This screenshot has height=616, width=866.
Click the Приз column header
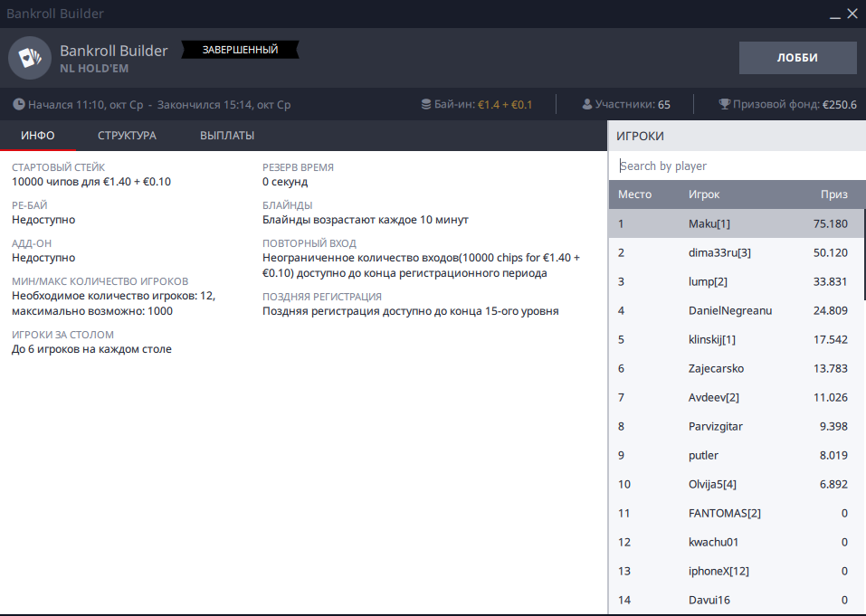point(833,194)
